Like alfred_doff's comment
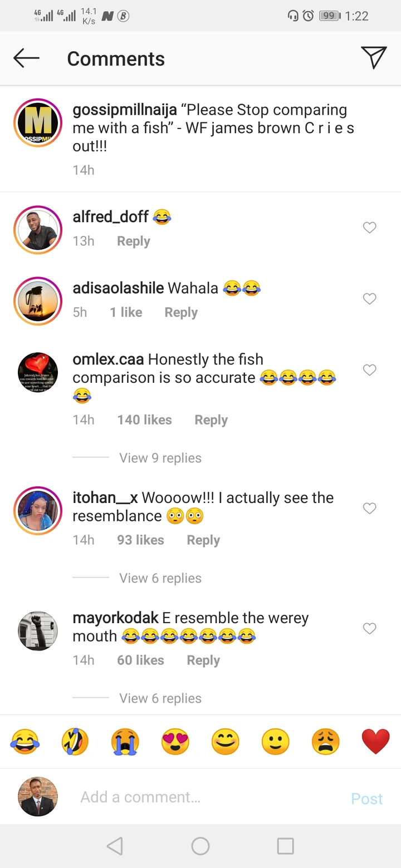The image size is (401, 868). 370,228
